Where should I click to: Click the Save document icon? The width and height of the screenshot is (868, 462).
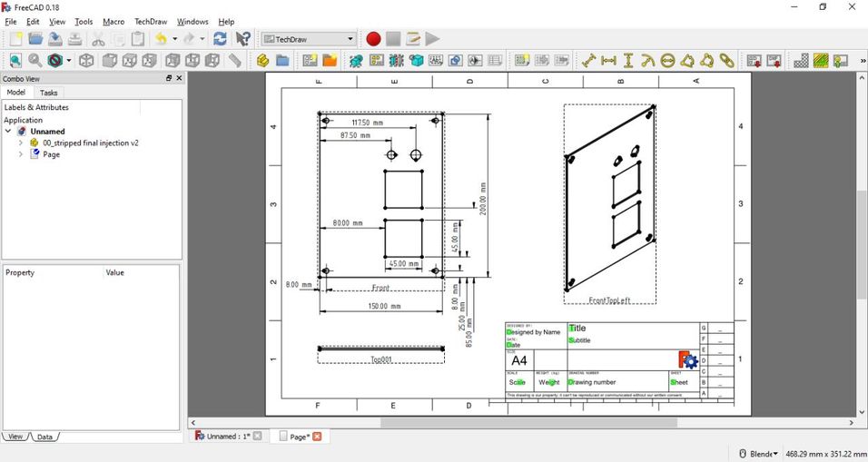55,39
